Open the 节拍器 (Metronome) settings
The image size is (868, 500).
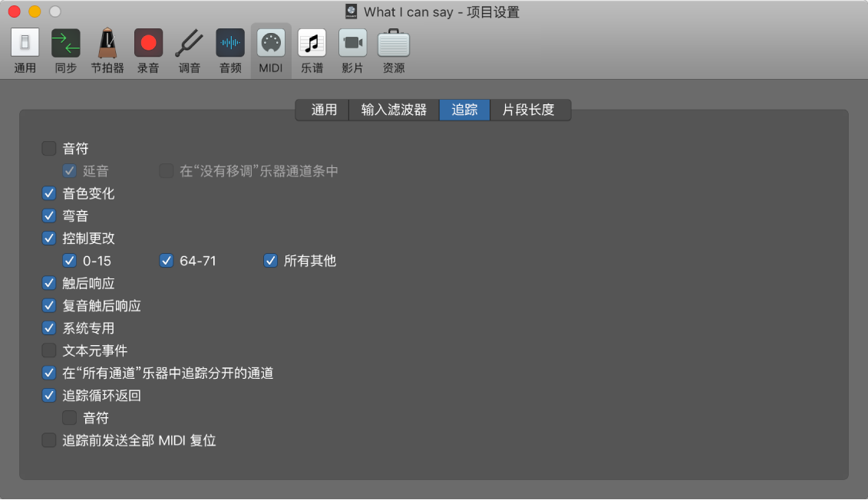(x=107, y=49)
